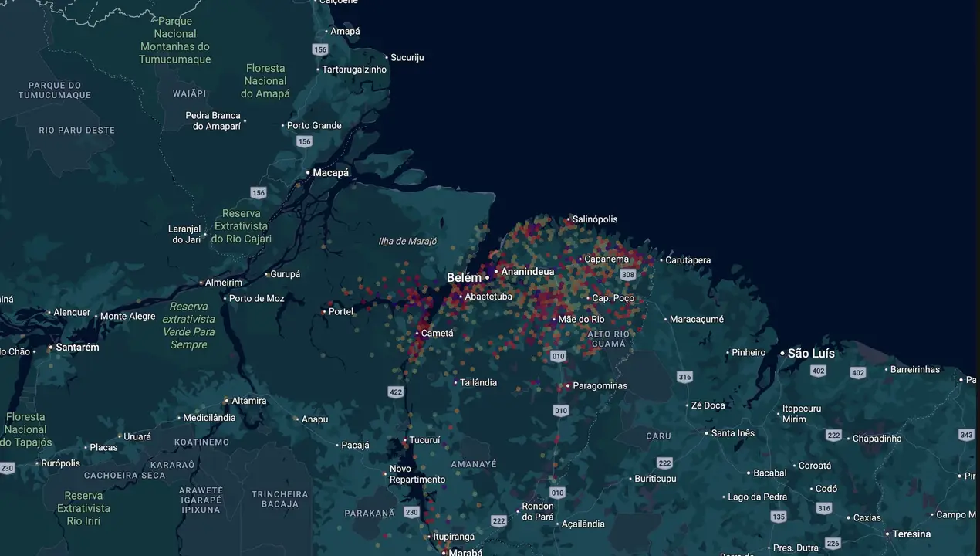Click the Maracaçumé label
980x556 pixels.
click(697, 319)
